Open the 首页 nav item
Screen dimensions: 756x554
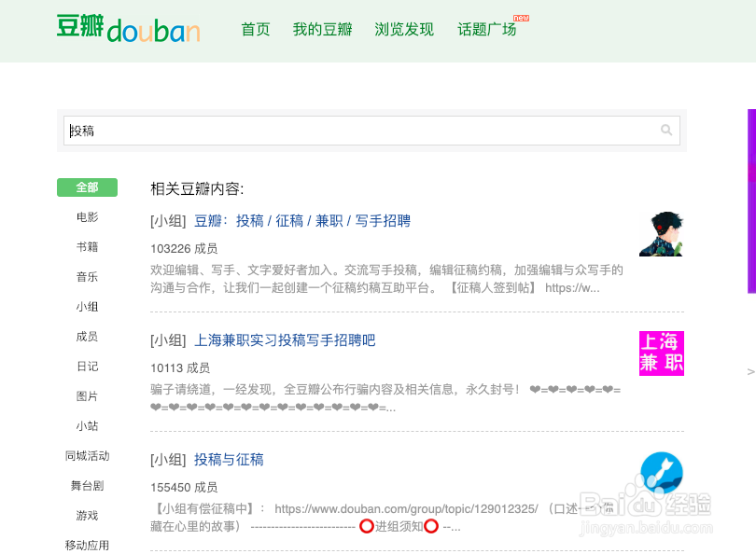tap(256, 30)
